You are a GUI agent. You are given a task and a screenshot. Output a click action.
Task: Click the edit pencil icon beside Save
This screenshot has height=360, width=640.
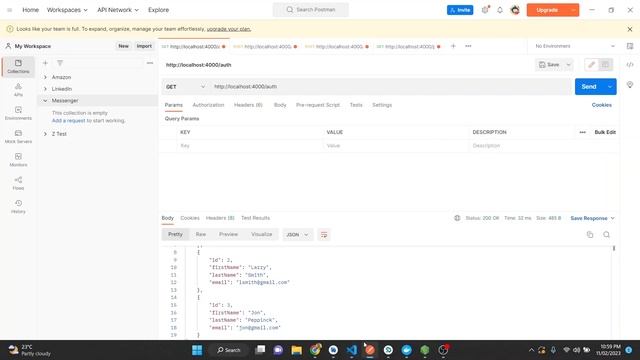click(x=591, y=64)
